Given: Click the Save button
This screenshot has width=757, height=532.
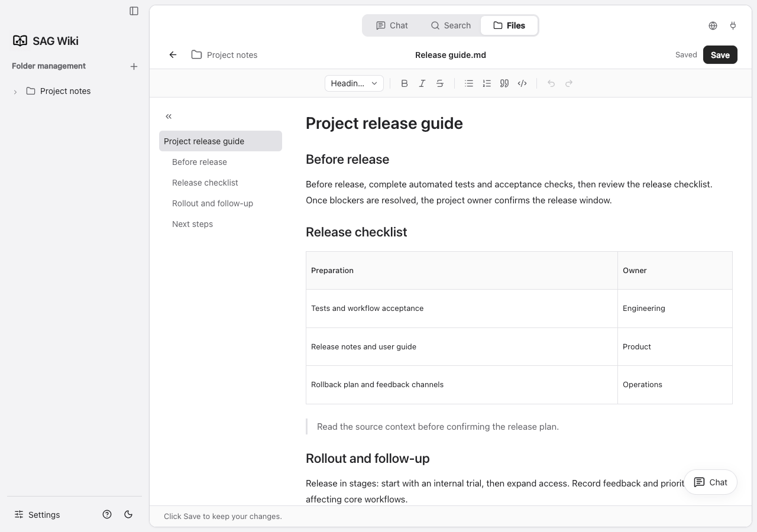Looking at the screenshot, I should pyautogui.click(x=720, y=54).
